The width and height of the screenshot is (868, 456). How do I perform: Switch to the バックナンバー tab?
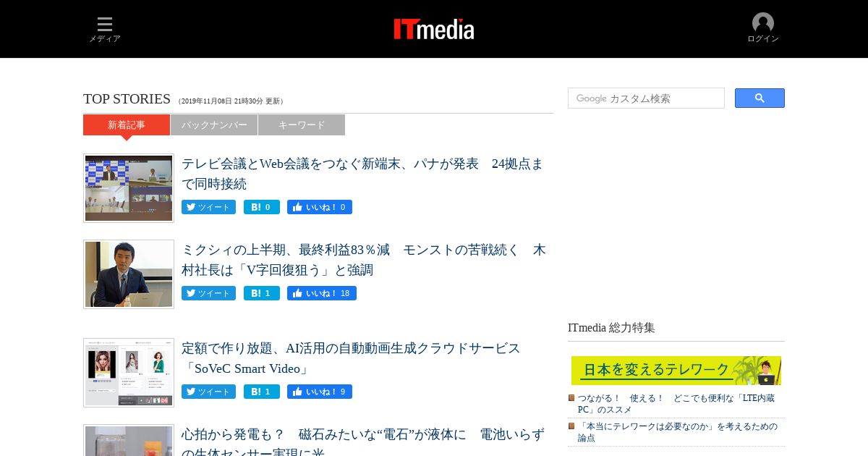tap(214, 124)
